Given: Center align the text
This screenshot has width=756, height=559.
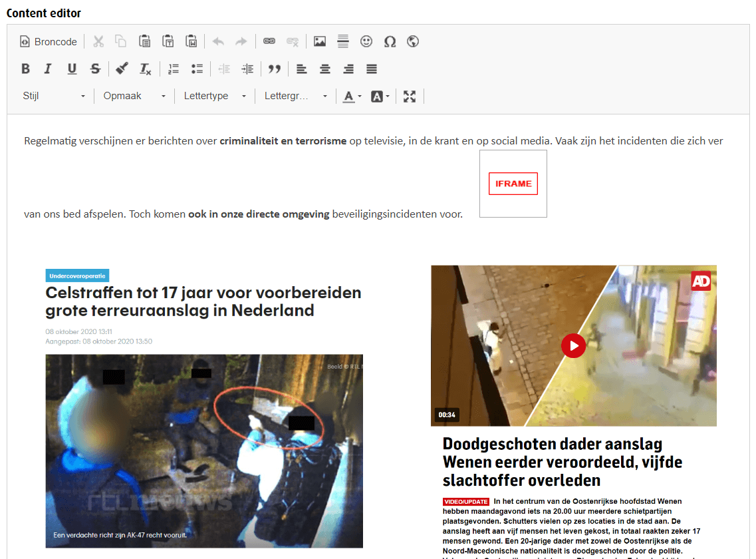Looking at the screenshot, I should click(x=325, y=69).
